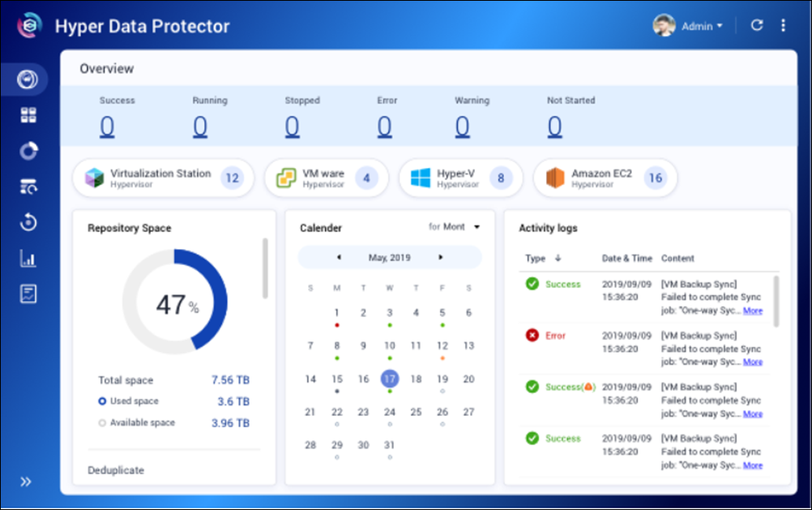Open the backup jobs sidebar icon

[28, 187]
